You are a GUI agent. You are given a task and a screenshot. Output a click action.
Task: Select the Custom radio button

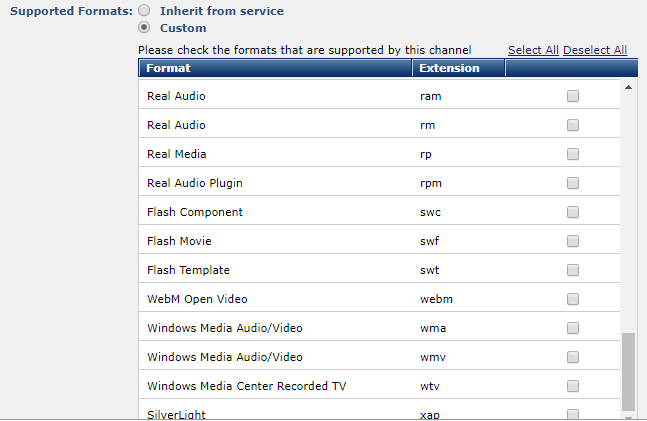[145, 28]
